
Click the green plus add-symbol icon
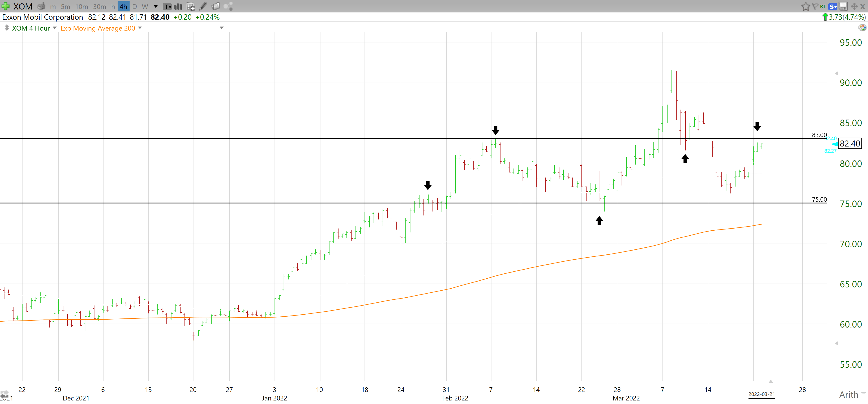point(6,6)
